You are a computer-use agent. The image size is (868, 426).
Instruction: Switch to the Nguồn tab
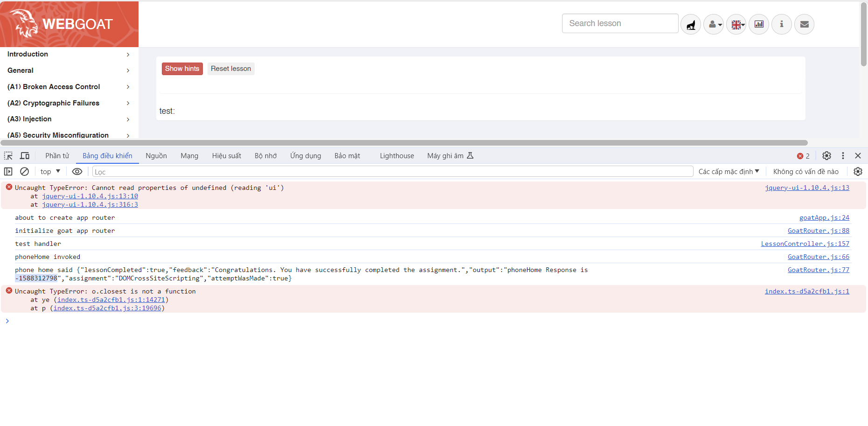click(x=156, y=156)
